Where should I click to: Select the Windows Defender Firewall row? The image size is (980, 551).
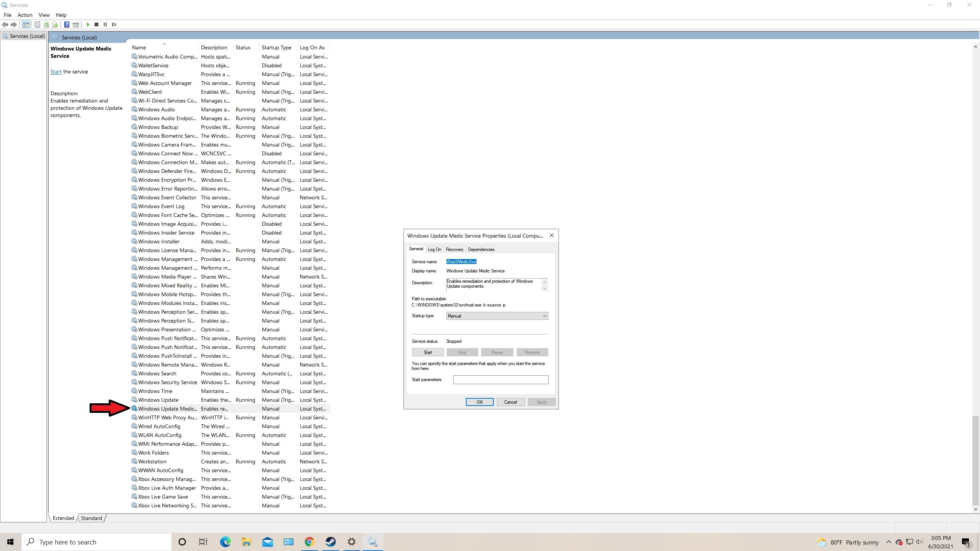point(230,171)
